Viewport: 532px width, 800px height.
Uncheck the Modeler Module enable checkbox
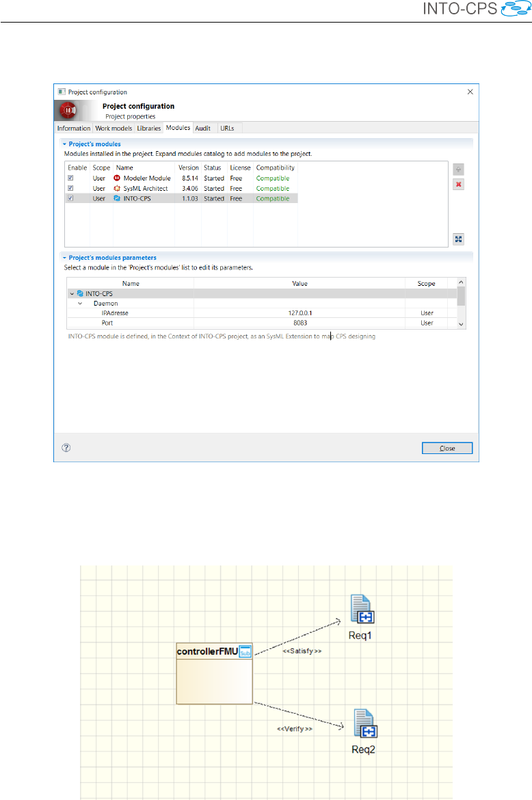click(70, 178)
